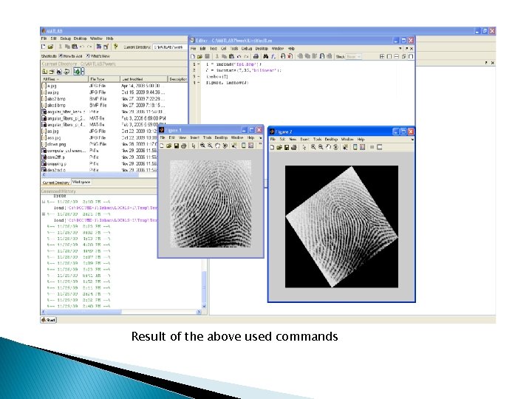Select Rotate 3D tool in Figure 1

225,146
